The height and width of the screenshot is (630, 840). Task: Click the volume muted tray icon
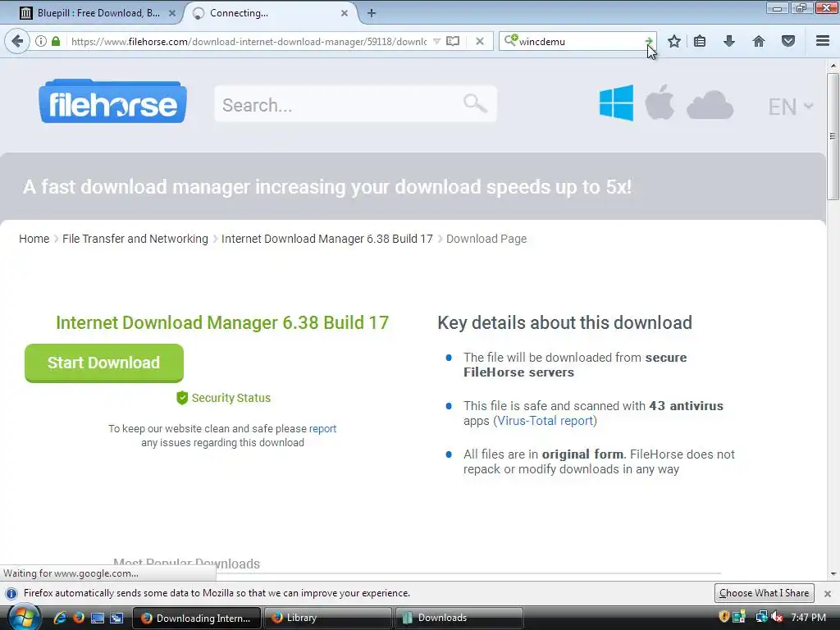[x=778, y=617]
